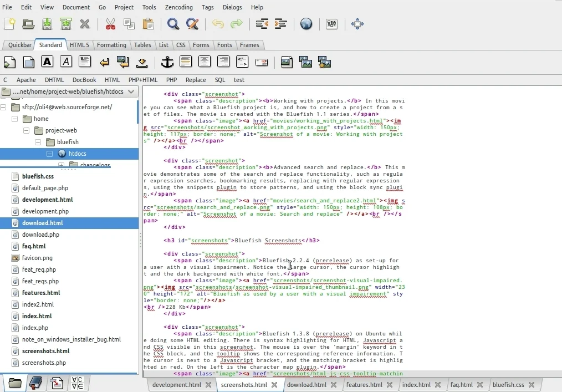Undo with the left arrow icon

pyautogui.click(x=218, y=24)
